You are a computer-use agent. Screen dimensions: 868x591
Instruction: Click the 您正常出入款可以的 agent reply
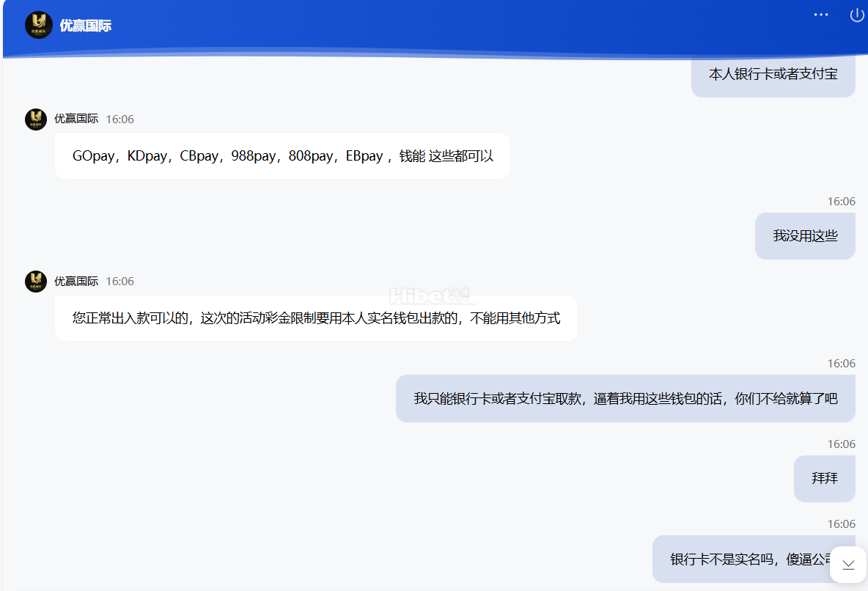click(x=316, y=318)
